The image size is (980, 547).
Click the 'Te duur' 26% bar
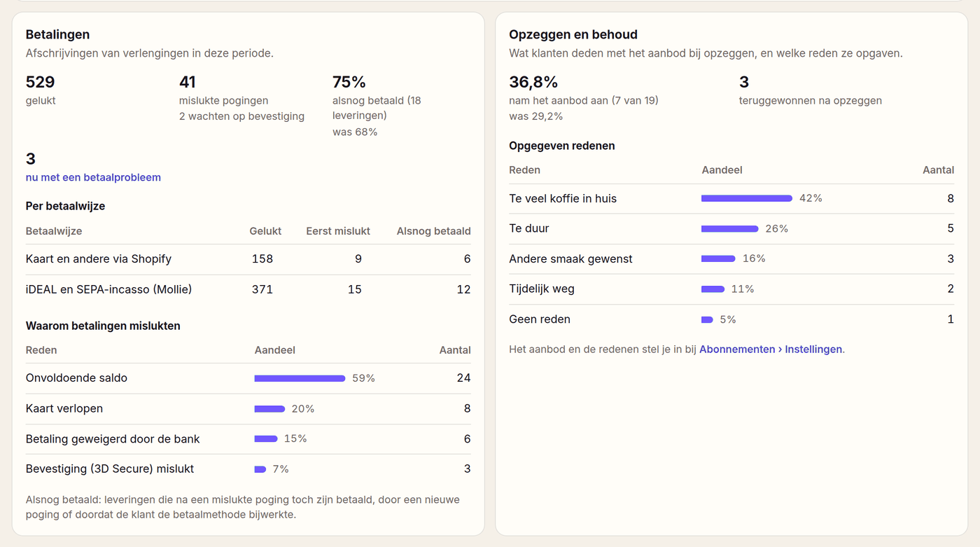click(x=729, y=229)
